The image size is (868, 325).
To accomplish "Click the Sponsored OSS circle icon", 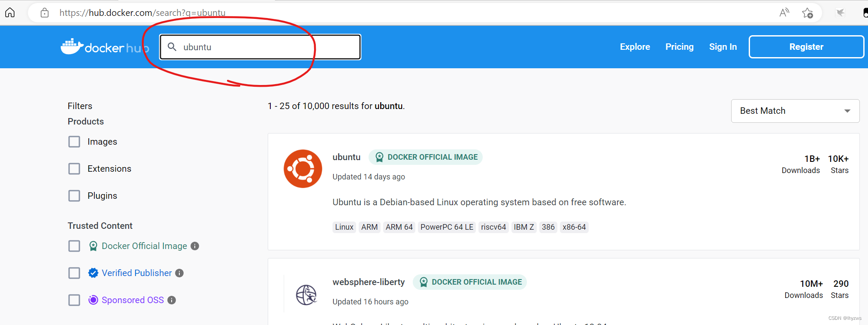I will click(x=93, y=300).
